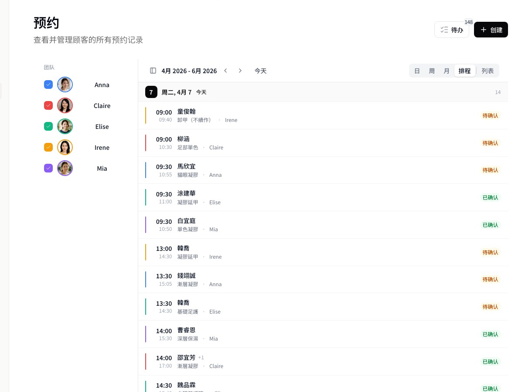Uncheck Claire's red team checkbox
532x392 pixels.
(48, 105)
